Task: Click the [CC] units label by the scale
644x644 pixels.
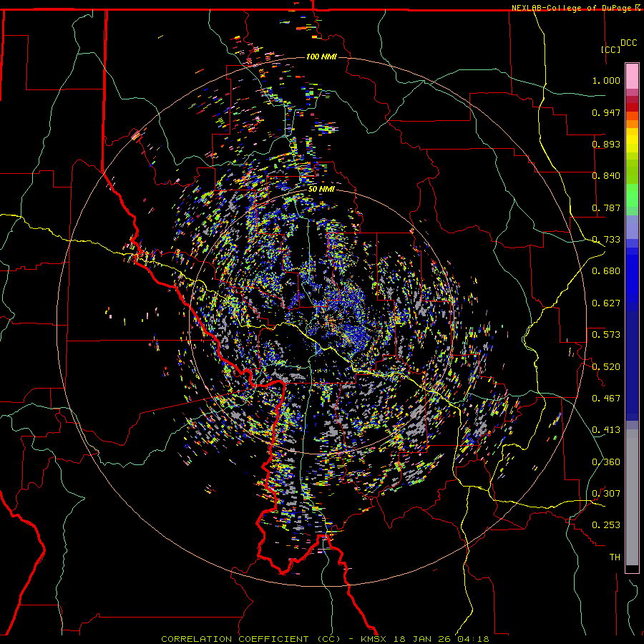Action: [x=611, y=49]
